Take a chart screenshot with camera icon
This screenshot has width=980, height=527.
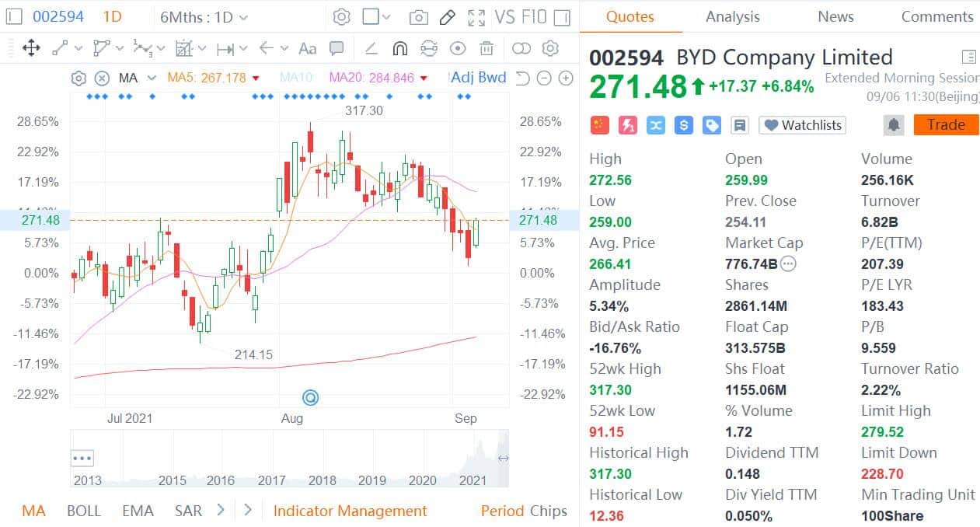[x=419, y=17]
